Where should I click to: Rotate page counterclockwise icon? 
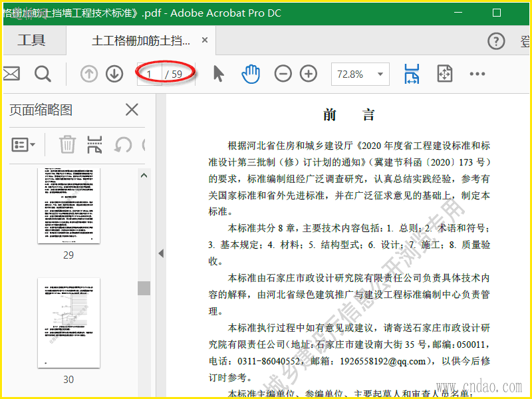[123, 145]
